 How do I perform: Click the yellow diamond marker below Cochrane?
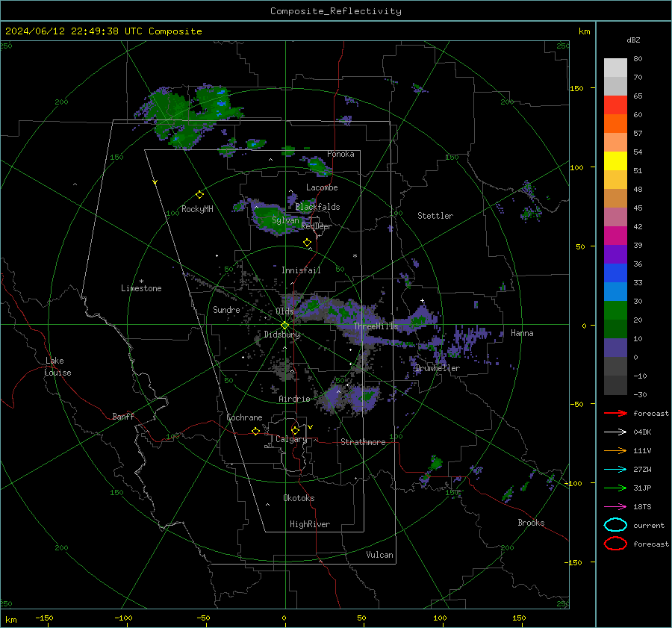[x=255, y=432]
